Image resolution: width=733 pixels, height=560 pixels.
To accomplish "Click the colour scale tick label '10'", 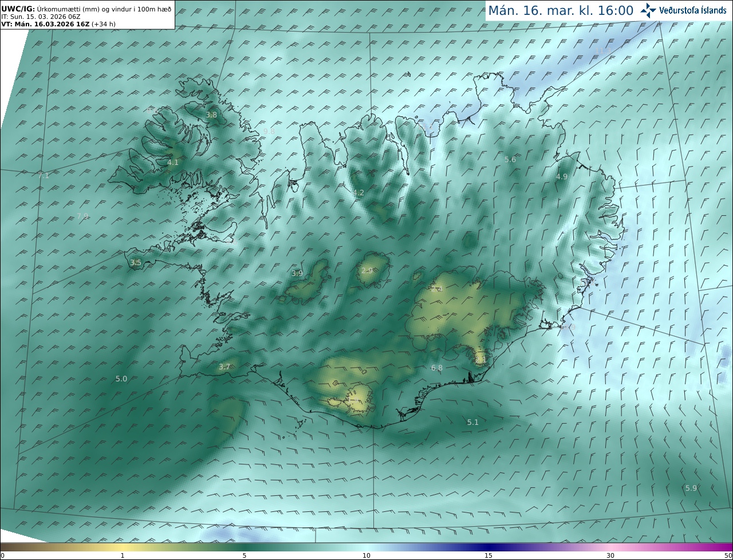I will point(366,555).
